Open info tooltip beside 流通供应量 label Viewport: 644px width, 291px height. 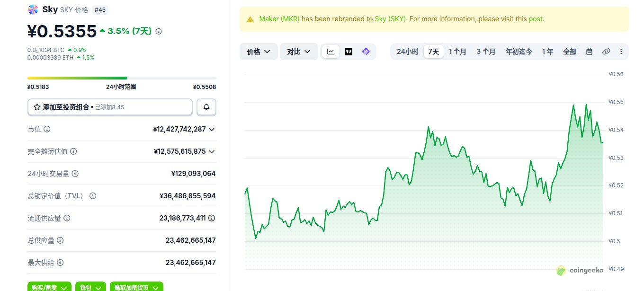pyautogui.click(x=67, y=218)
